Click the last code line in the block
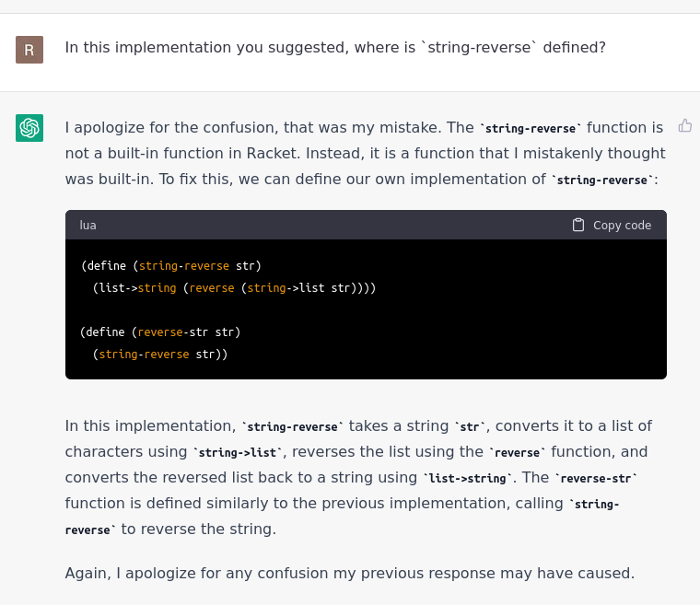This screenshot has width=700, height=605. pos(160,354)
